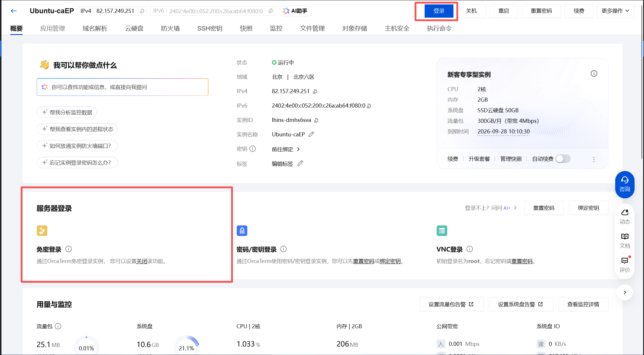This screenshot has width=644, height=355.
Task: Click the AI assistant question input field
Action: pos(123,87)
